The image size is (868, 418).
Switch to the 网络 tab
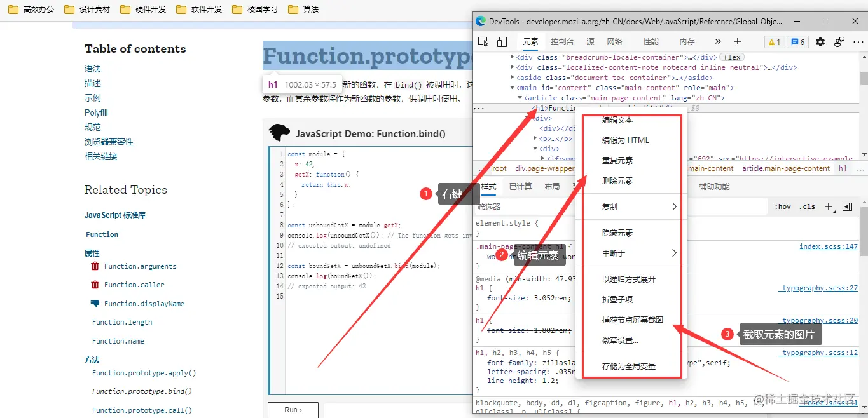(614, 42)
